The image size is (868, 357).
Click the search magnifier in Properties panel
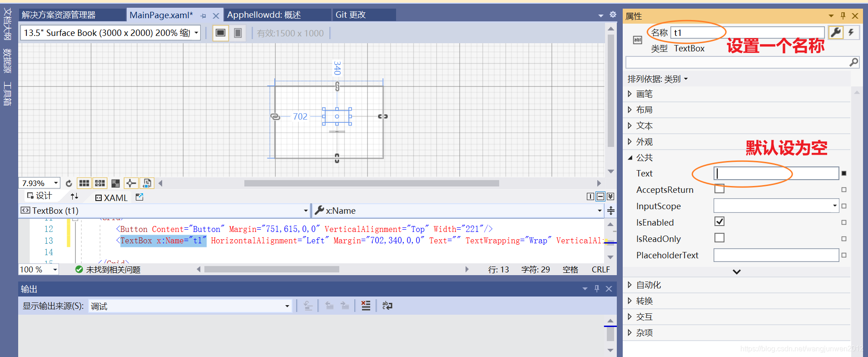click(x=854, y=62)
